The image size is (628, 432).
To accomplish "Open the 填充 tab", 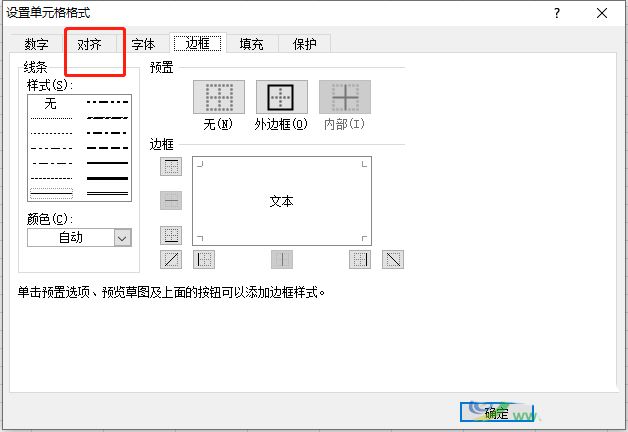I will tap(252, 44).
